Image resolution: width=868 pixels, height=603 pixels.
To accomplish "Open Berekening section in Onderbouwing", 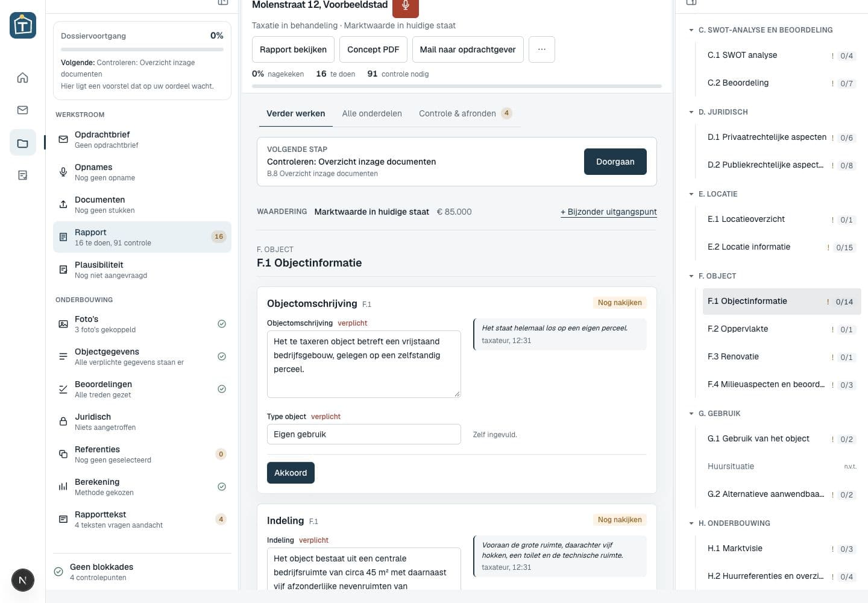I will tap(142, 487).
